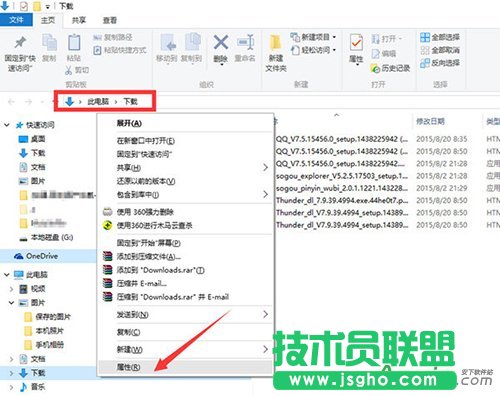The height and width of the screenshot is (396, 500).
Task: Click Select None (全部取消)
Action: pyautogui.click(x=440, y=50)
